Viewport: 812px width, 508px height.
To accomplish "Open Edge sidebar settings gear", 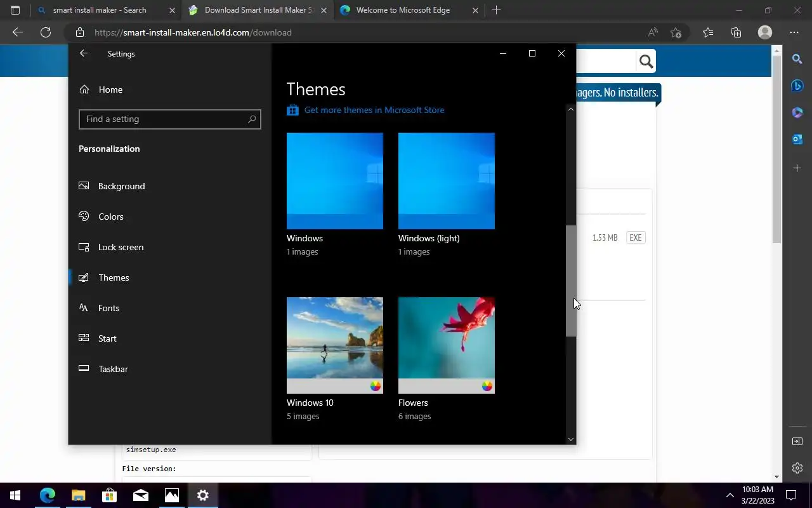I will pos(797,468).
